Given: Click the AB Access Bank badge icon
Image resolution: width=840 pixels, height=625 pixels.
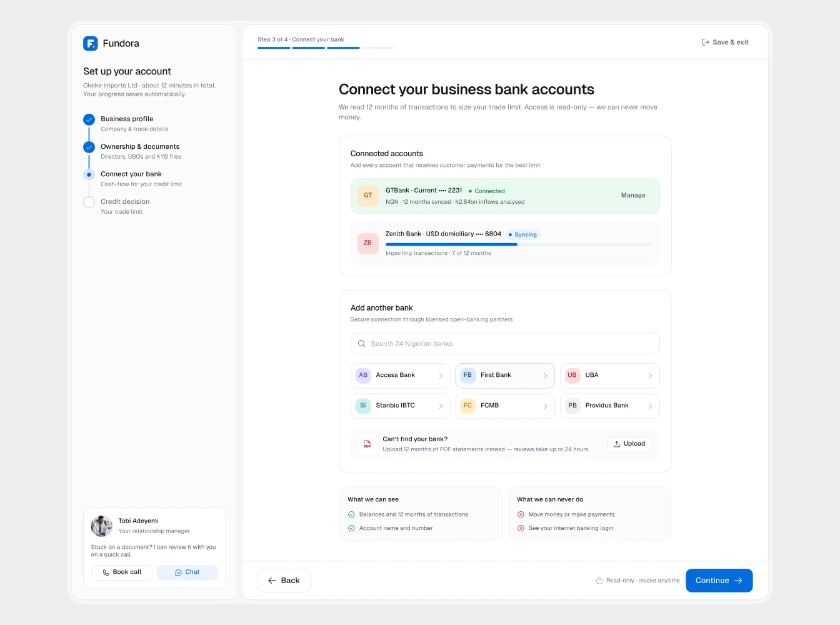Looking at the screenshot, I should pyautogui.click(x=363, y=375).
